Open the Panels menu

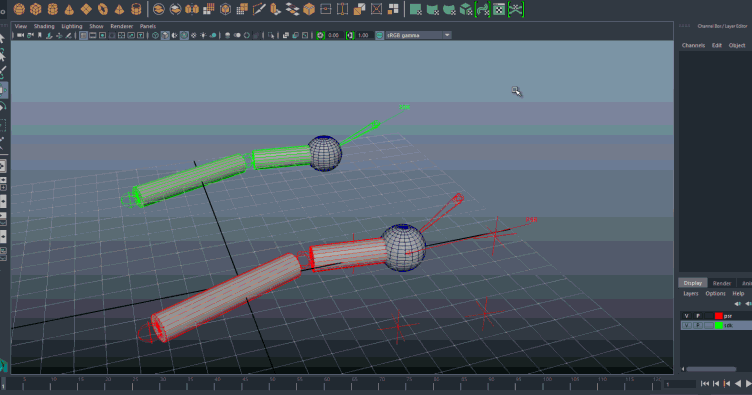point(148,26)
